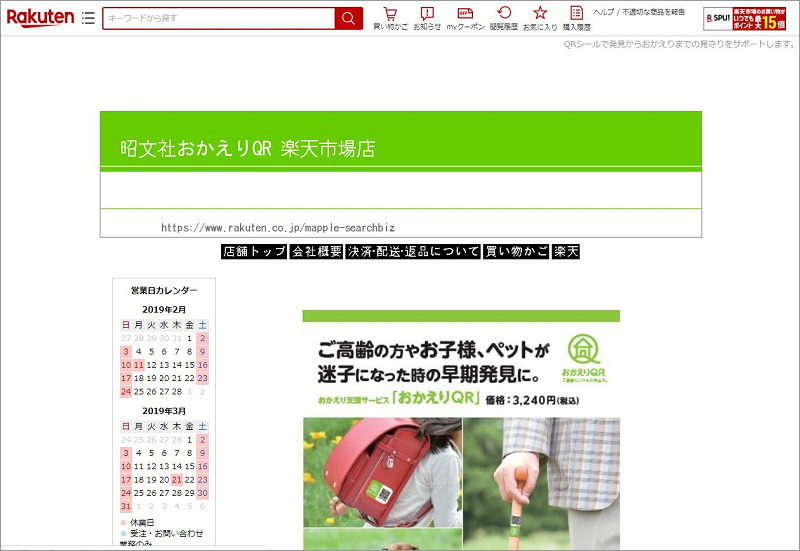
Task: Click the shop title 昭文社おかえりQR 楽天市場店
Action: click(247, 148)
